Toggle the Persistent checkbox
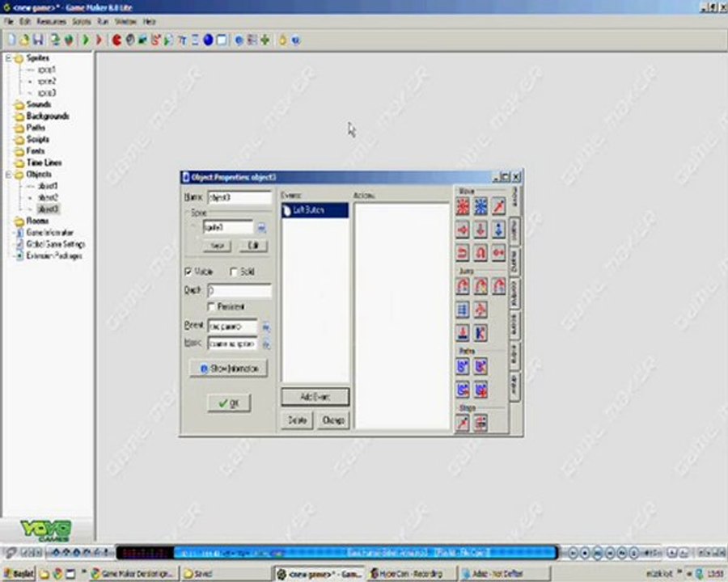 point(211,306)
